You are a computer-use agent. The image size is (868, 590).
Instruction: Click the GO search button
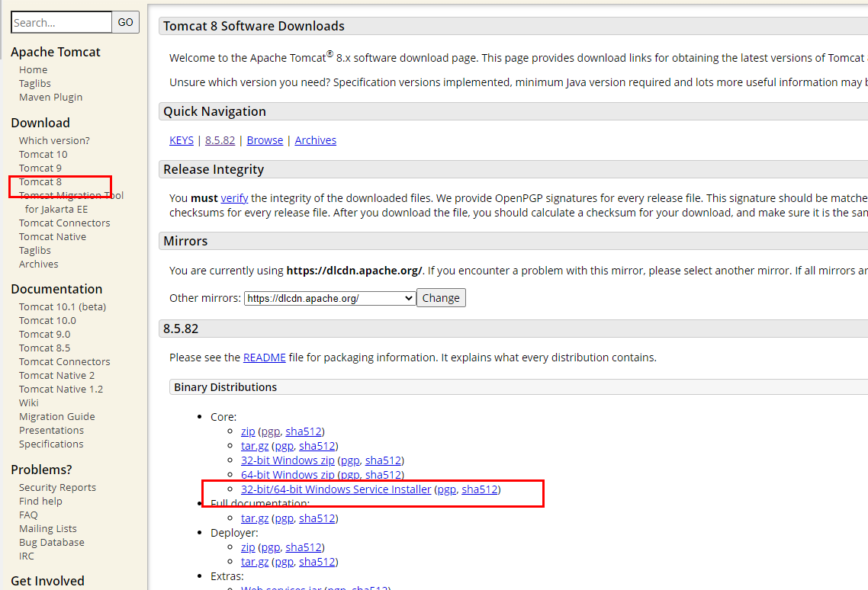click(x=126, y=22)
